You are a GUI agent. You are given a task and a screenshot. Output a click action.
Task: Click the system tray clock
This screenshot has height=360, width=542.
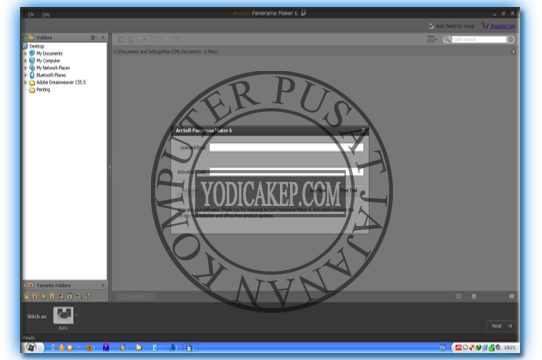pyautogui.click(x=510, y=348)
